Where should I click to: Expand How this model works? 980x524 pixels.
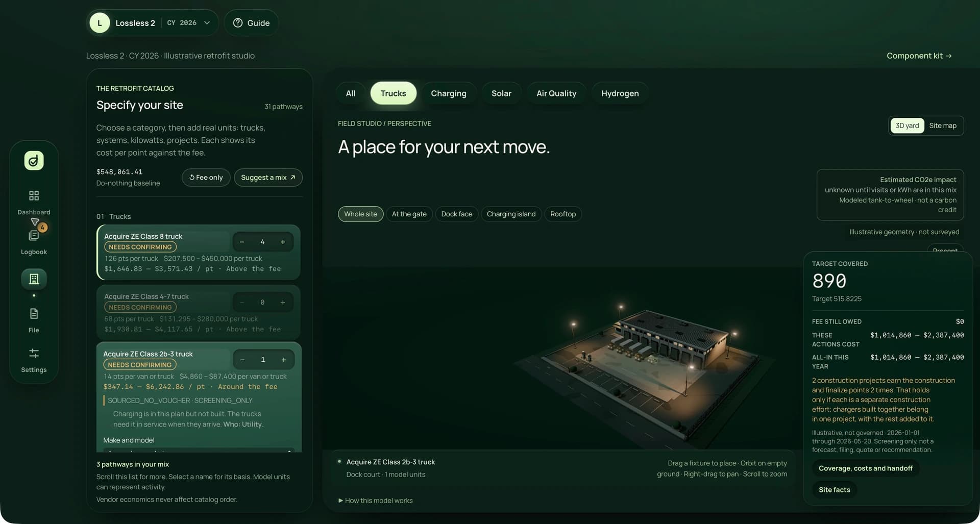(375, 501)
